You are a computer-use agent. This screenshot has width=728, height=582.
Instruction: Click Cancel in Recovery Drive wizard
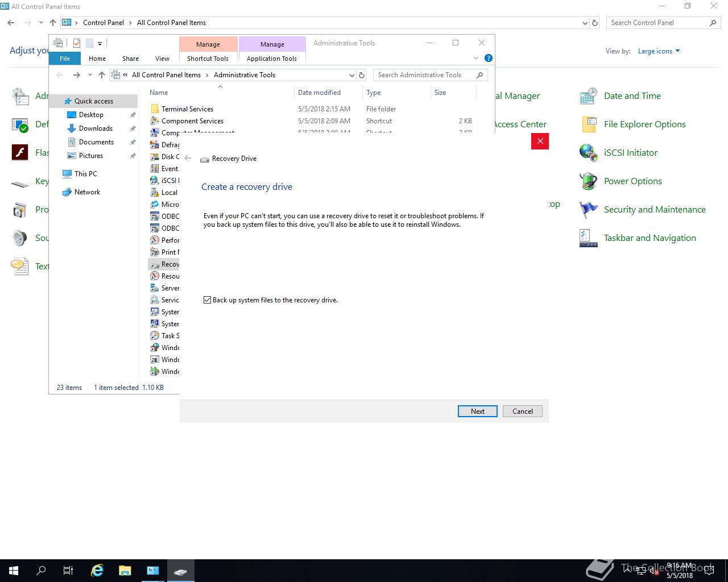point(523,411)
